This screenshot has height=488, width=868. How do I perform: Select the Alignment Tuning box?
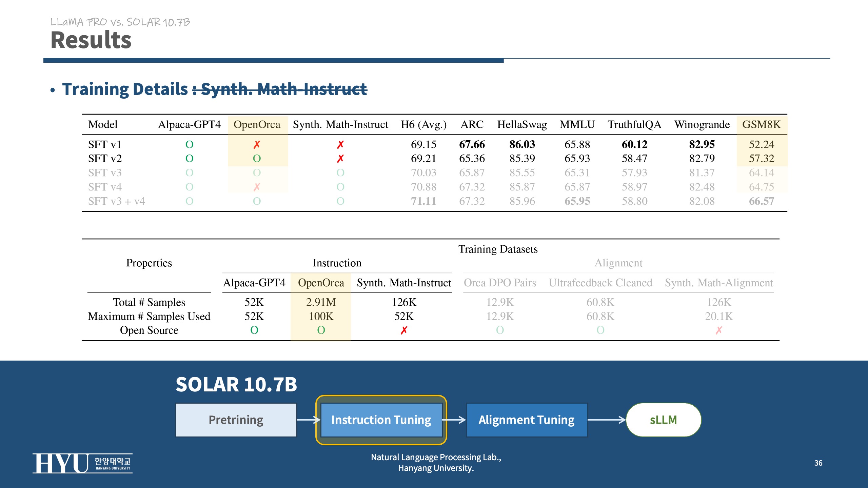tap(527, 420)
